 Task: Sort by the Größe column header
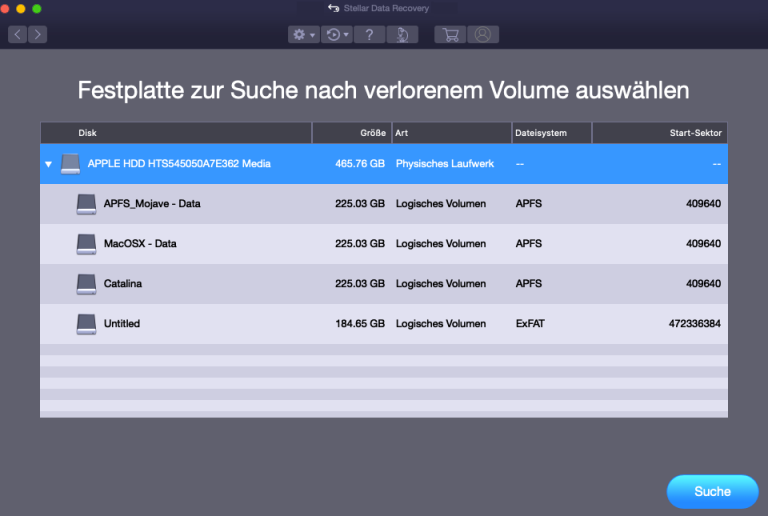click(352, 133)
